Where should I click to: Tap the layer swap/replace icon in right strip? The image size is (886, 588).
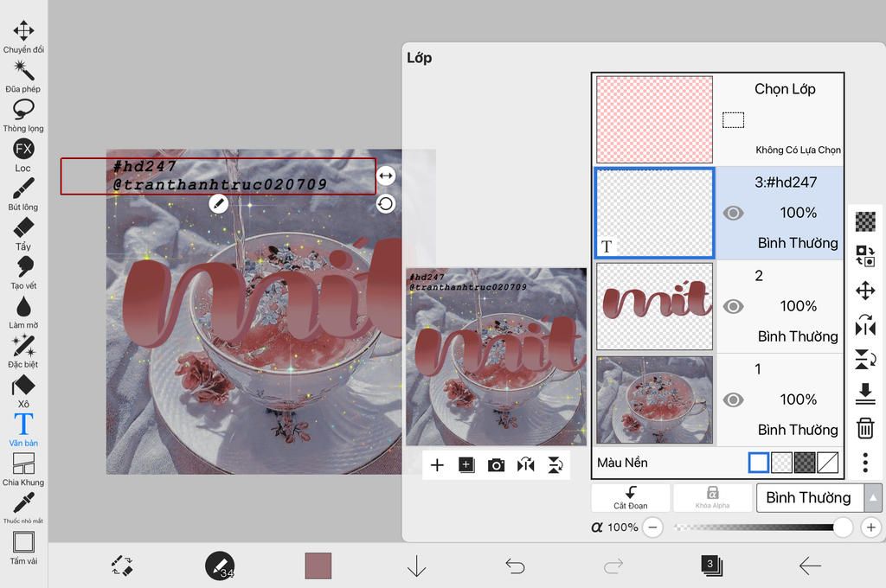point(865,255)
